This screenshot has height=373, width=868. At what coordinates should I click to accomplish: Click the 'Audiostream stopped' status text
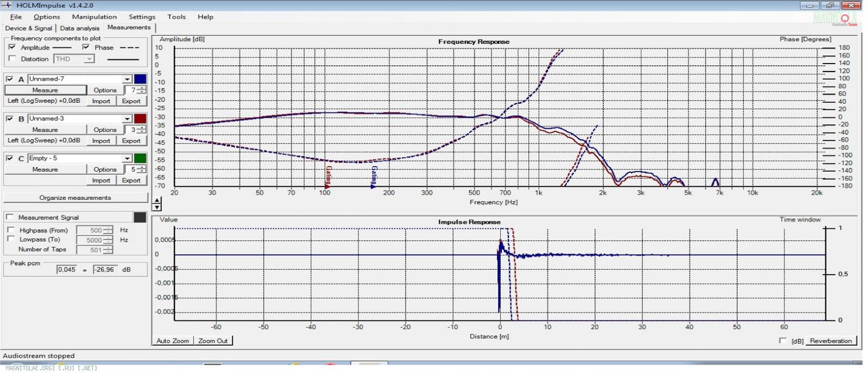pos(39,356)
